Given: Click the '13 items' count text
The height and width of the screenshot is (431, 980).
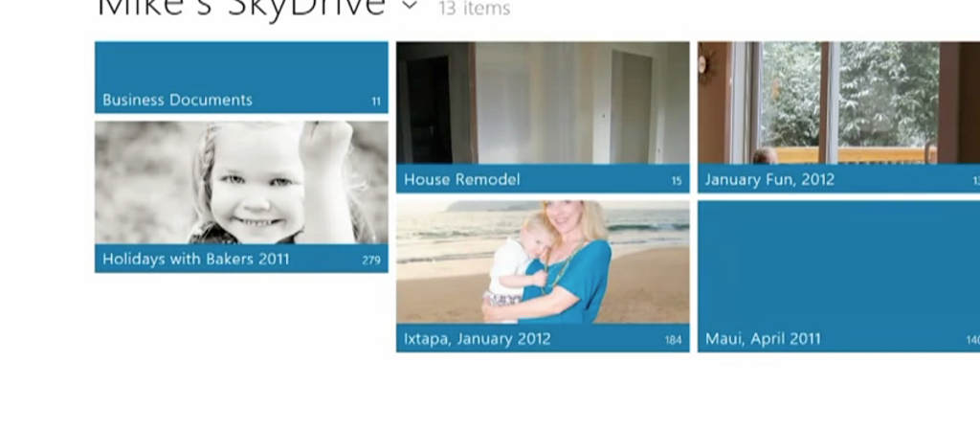Looking at the screenshot, I should point(475,8).
